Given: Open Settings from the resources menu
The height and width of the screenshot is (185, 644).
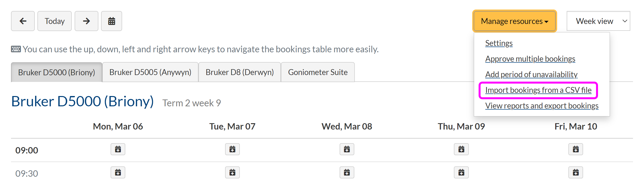Looking at the screenshot, I should click(499, 43).
